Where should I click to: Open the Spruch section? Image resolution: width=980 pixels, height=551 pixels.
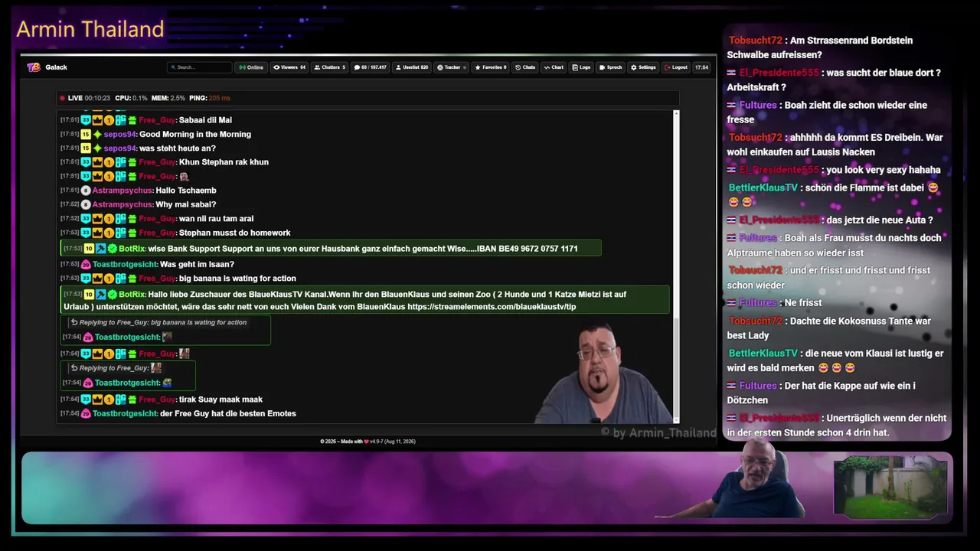click(610, 67)
